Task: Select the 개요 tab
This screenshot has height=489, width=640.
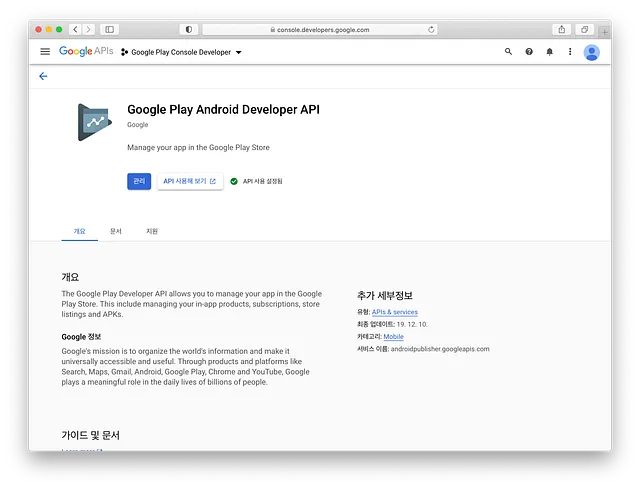Action: (80, 231)
